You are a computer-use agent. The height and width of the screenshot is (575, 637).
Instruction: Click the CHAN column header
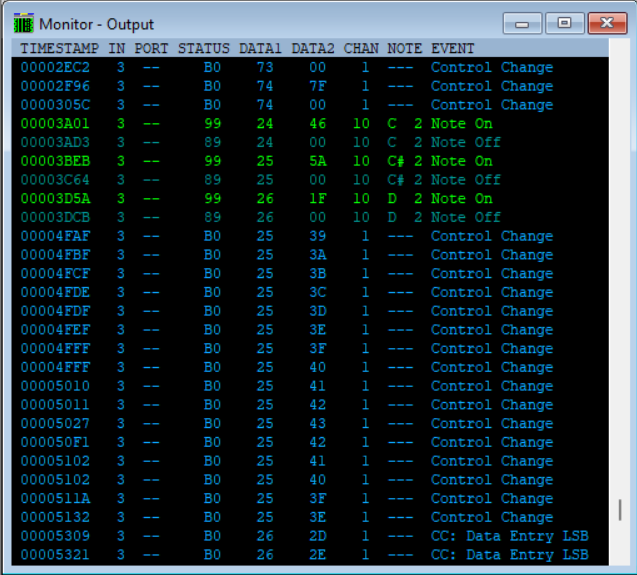[x=361, y=48]
